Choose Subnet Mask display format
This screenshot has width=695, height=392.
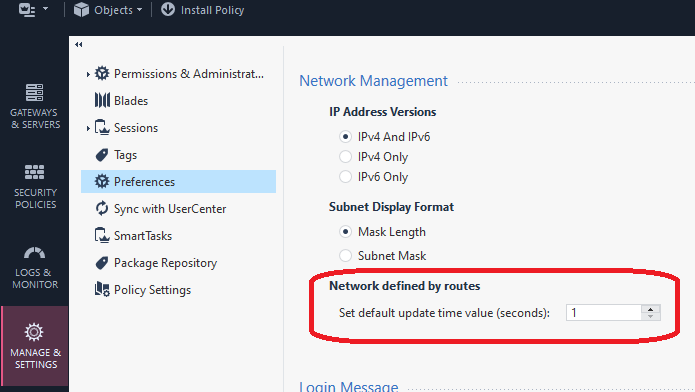345,255
